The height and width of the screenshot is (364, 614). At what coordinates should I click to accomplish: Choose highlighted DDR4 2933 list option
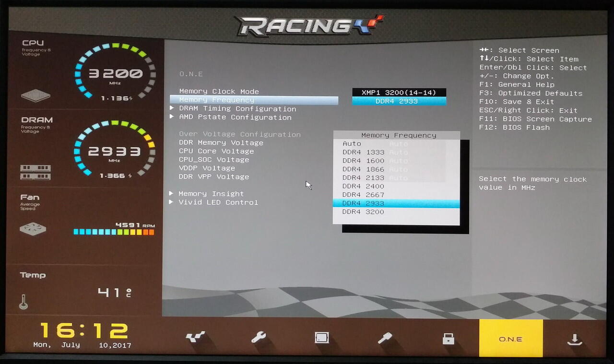(x=396, y=203)
